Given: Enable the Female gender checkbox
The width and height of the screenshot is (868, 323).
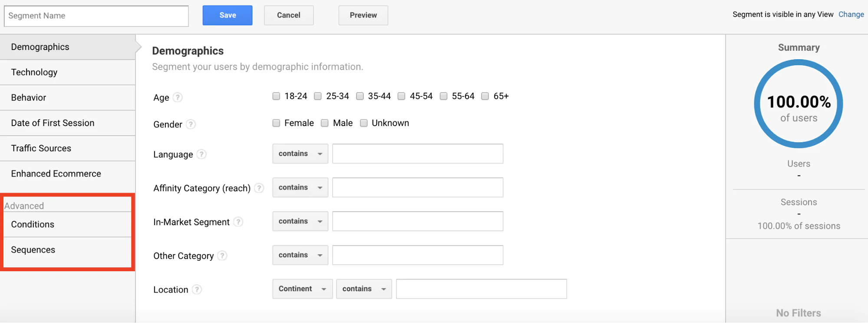Looking at the screenshot, I should [x=276, y=123].
